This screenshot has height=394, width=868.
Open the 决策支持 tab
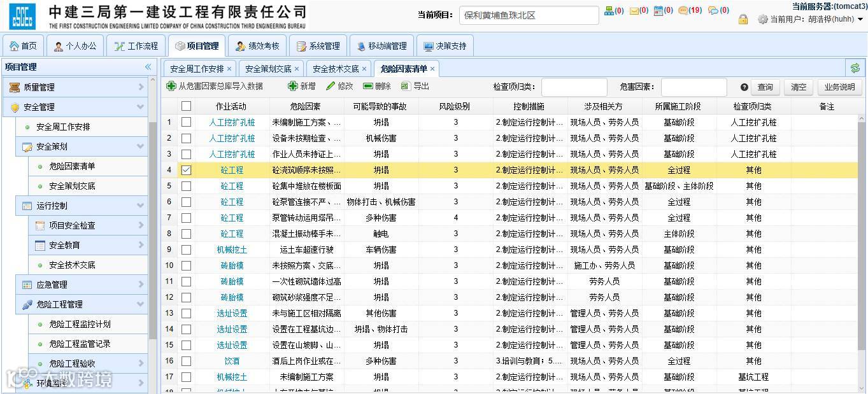pyautogui.click(x=445, y=46)
